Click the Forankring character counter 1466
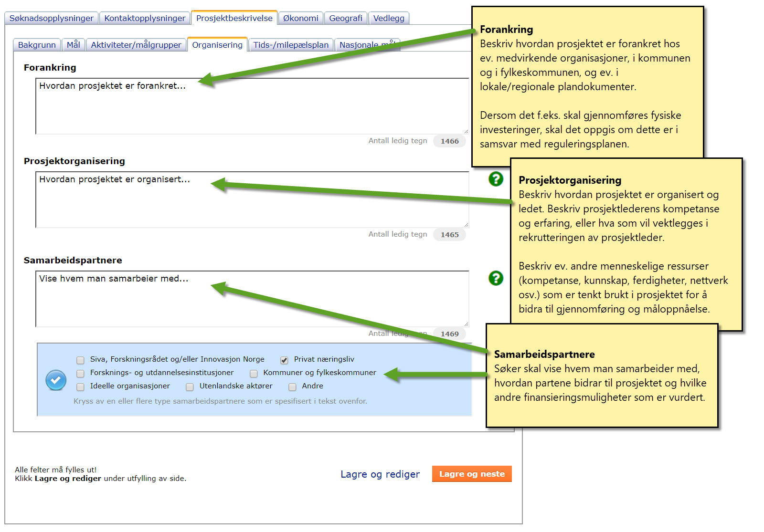The width and height of the screenshot is (764, 532). click(x=449, y=141)
